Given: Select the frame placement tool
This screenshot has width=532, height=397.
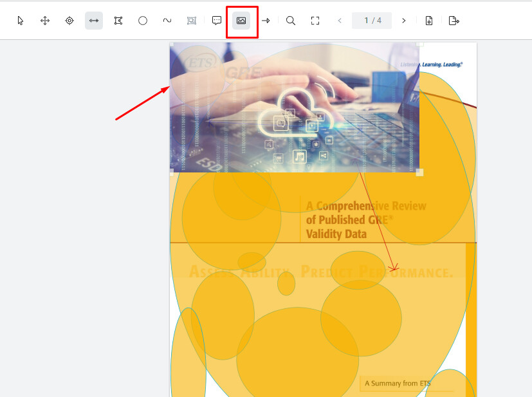Looking at the screenshot, I should click(x=191, y=20).
